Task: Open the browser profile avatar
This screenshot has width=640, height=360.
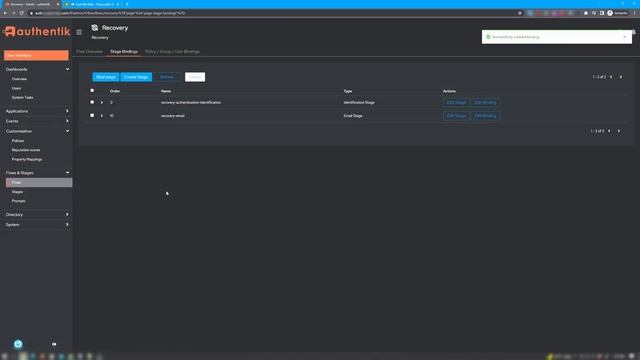Action: click(x=610, y=13)
